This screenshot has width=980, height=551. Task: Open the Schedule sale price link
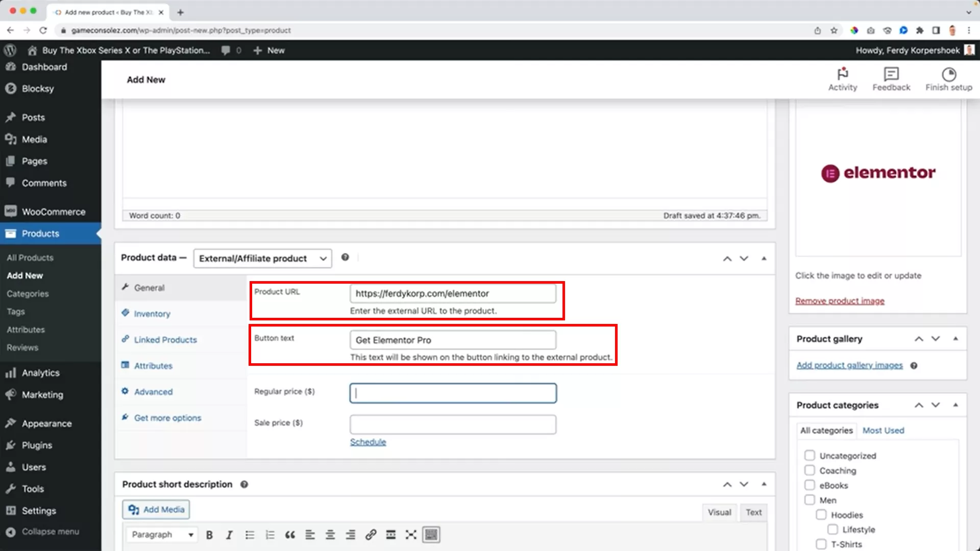[367, 442]
